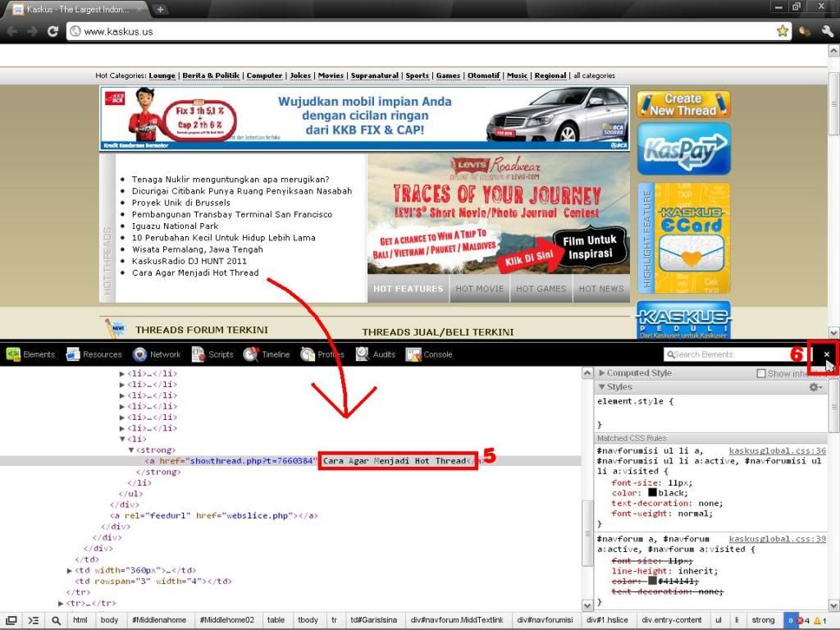Open the Lounge category link
This screenshot has width=840, height=630.
[162, 75]
